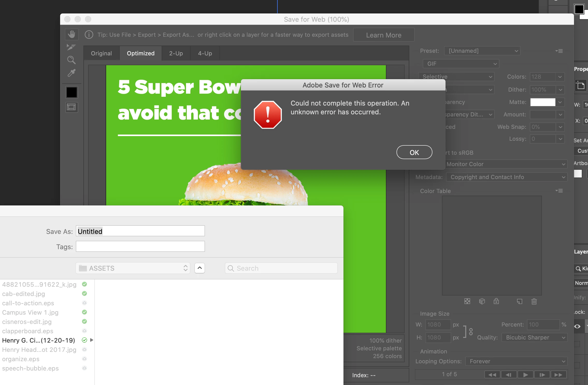Image resolution: width=588 pixels, height=385 pixels.
Task: Switch to the Original tab
Action: [x=101, y=53]
